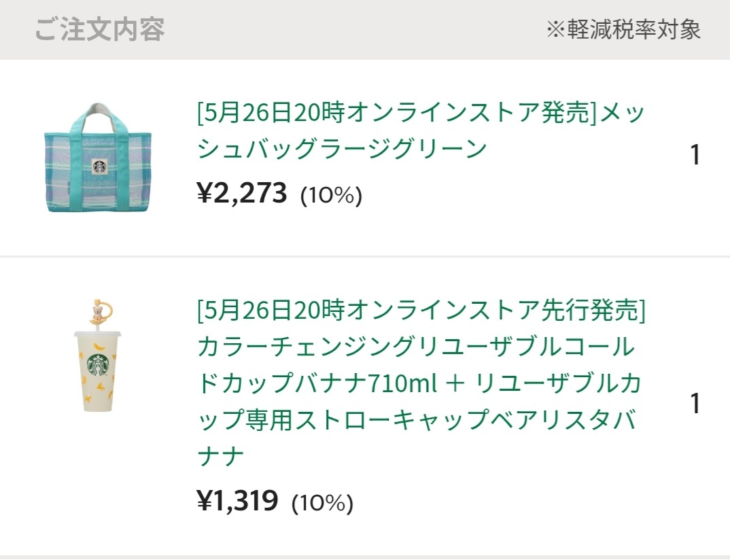
Task: Open the green mesh bag product thumbnail
Action: (x=98, y=158)
